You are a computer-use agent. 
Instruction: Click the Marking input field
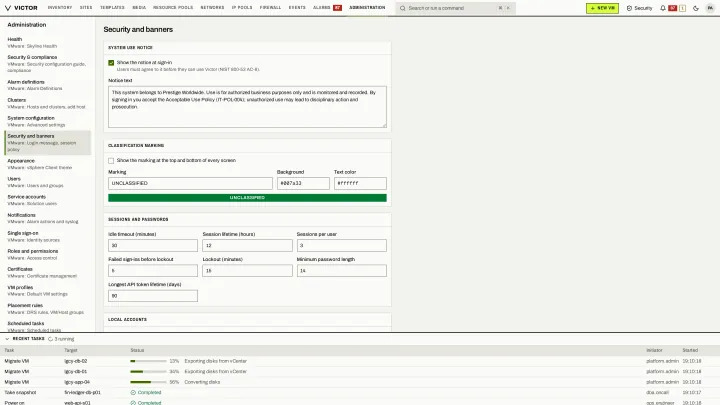pos(190,183)
